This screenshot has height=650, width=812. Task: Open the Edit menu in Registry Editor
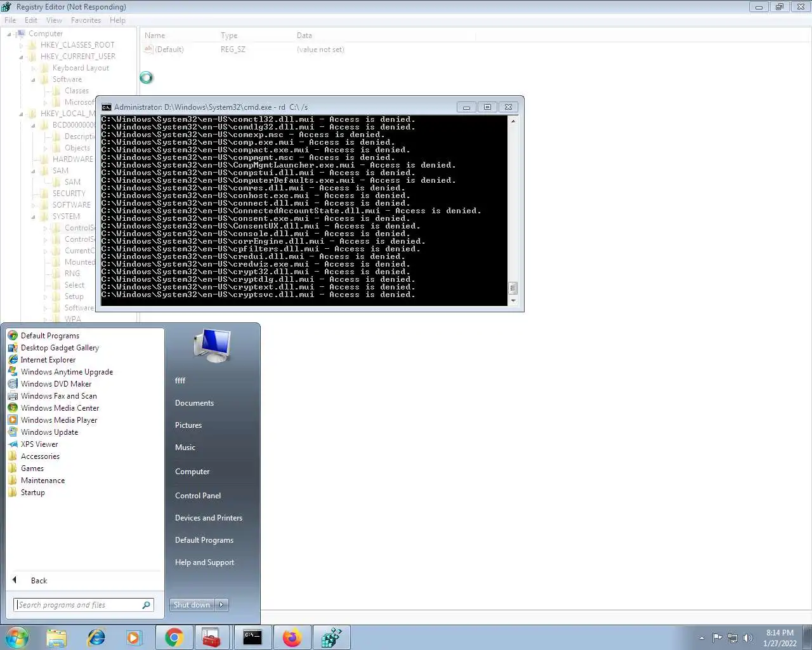[x=31, y=20]
